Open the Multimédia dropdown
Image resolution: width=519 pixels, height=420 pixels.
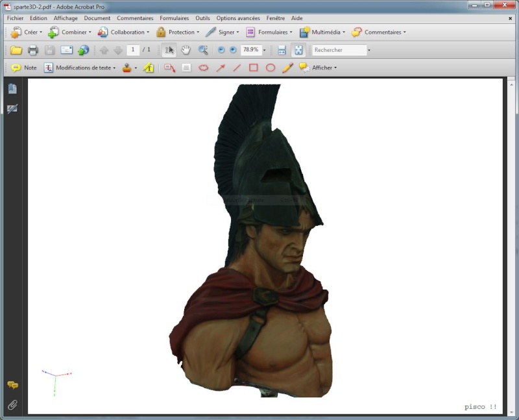[322, 32]
